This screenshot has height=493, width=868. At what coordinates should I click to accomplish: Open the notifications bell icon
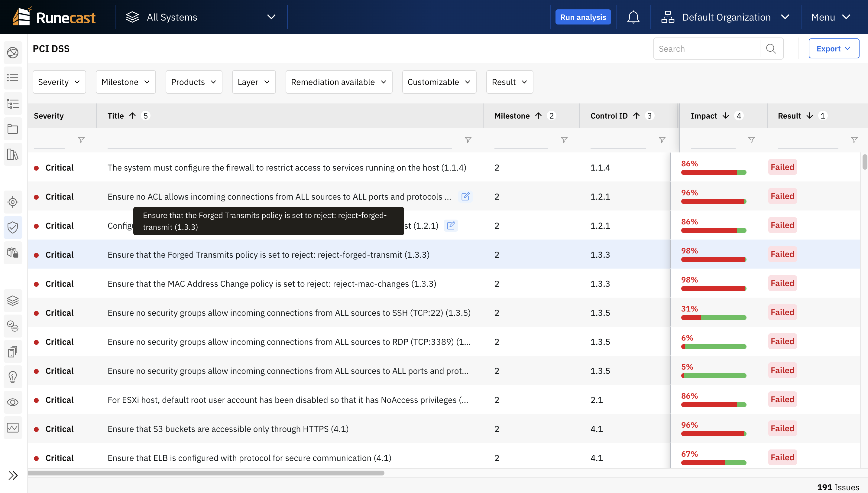pyautogui.click(x=633, y=17)
